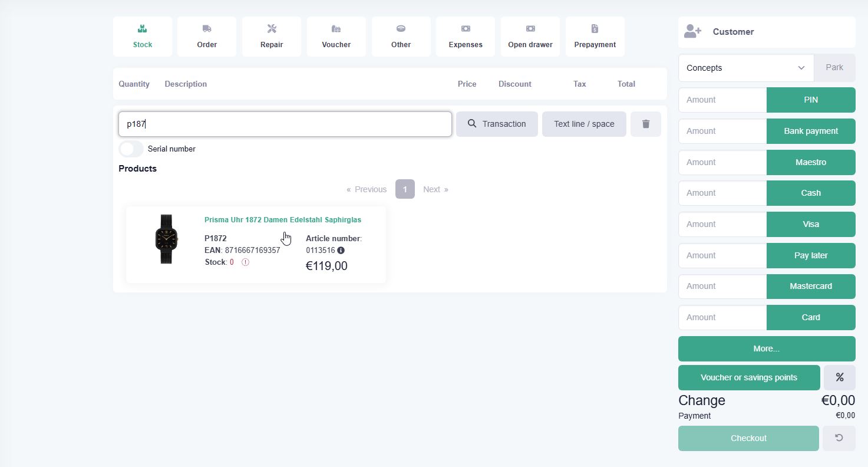Open the Repair tools tab
The height and width of the screenshot is (467, 868).
tap(272, 37)
